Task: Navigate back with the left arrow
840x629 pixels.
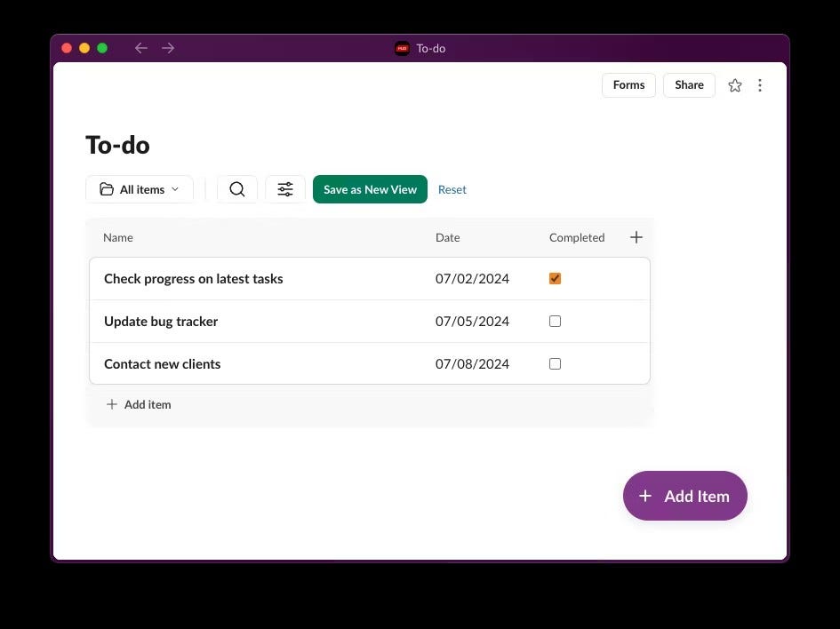Action: pos(140,48)
